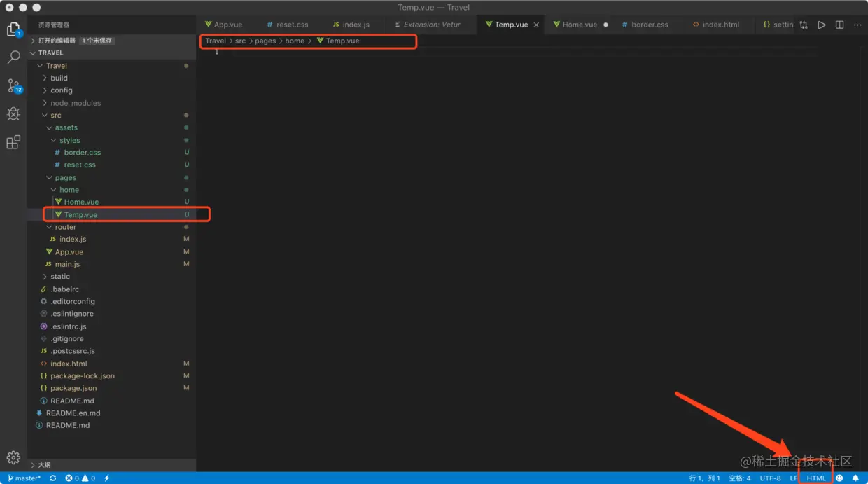Click the home breadcrumb above the editor
This screenshot has height=484, width=868.
[x=295, y=41]
